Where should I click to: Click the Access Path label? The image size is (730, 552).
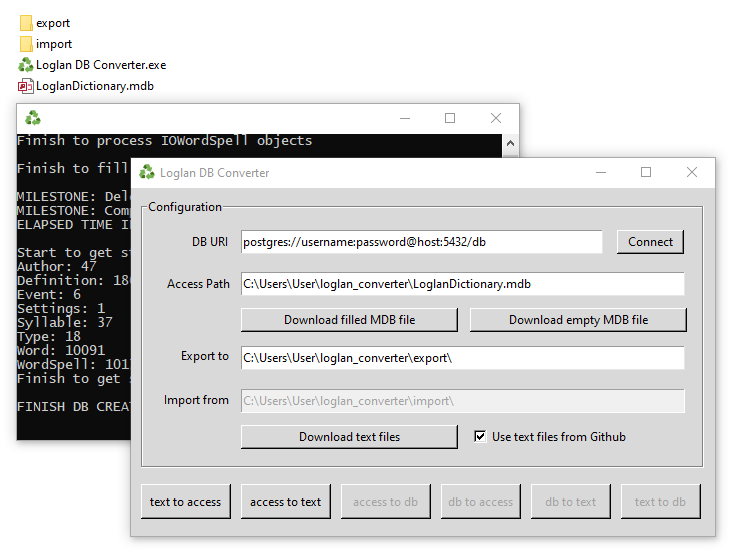pyautogui.click(x=198, y=284)
